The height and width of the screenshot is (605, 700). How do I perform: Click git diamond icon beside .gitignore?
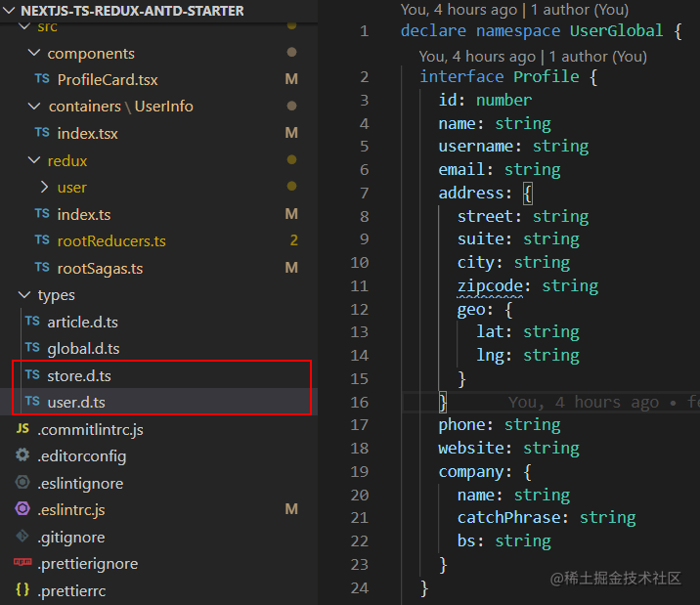pos(22,536)
